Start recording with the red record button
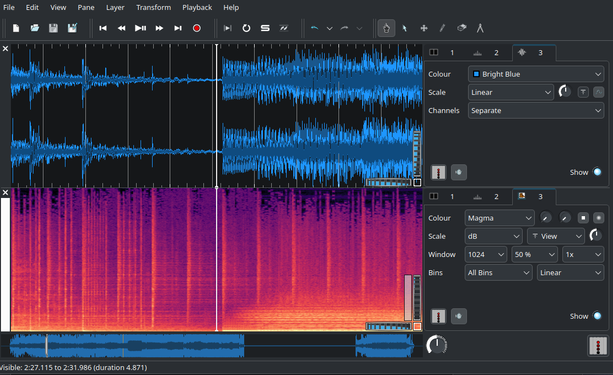The image size is (613, 375). click(197, 28)
